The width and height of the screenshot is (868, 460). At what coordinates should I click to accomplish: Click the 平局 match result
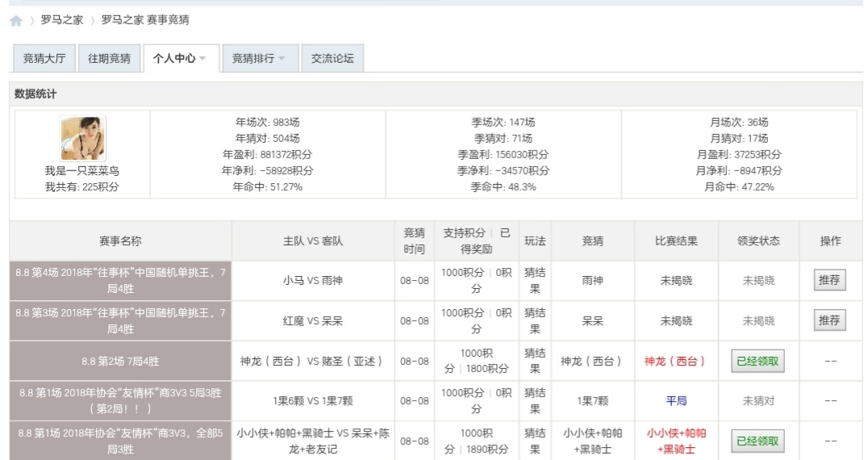tap(675, 401)
